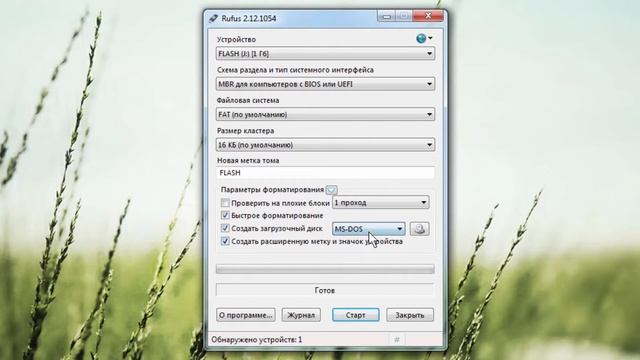Click the volume label field containing FLASH
Image resolution: width=640 pixels, height=360 pixels.
coord(325,173)
